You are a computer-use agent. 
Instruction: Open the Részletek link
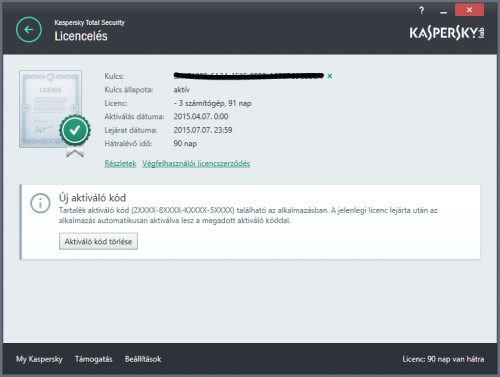(120, 163)
